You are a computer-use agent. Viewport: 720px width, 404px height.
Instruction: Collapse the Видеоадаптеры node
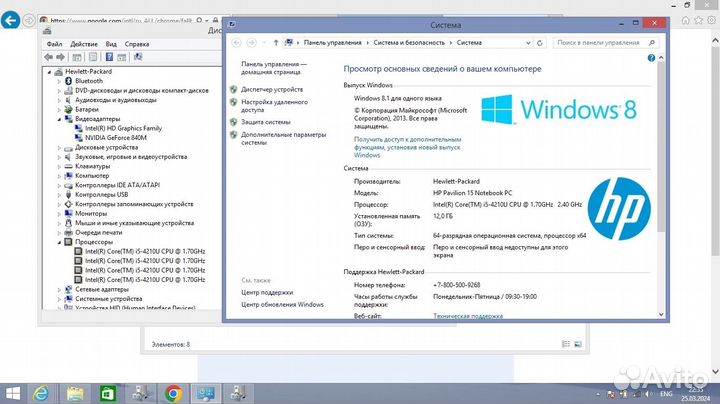pyautogui.click(x=59, y=119)
